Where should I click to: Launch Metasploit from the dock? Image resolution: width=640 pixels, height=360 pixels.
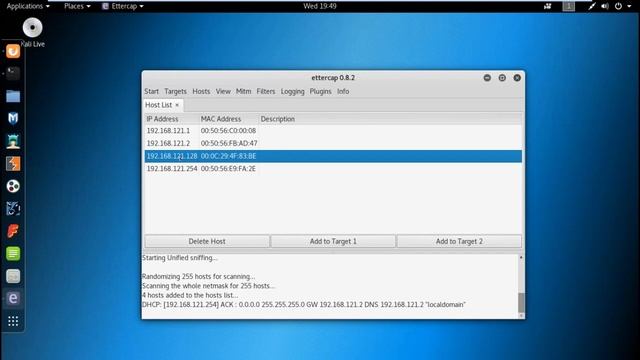coord(13,118)
